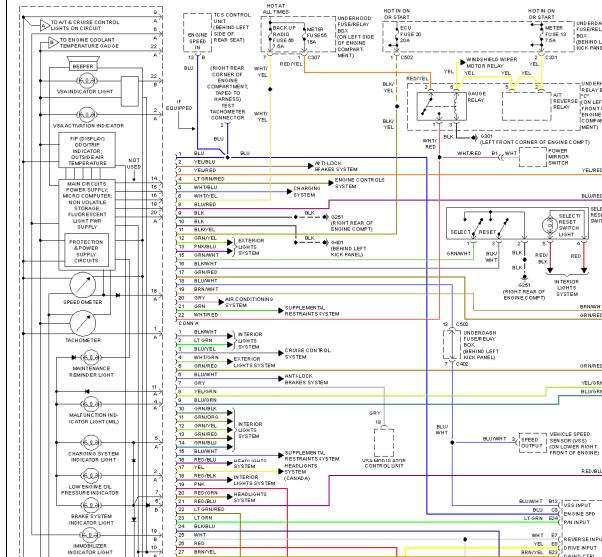Click the A/T reverse relay dashed box
The width and height of the screenshot is (602, 557).
tap(526, 106)
